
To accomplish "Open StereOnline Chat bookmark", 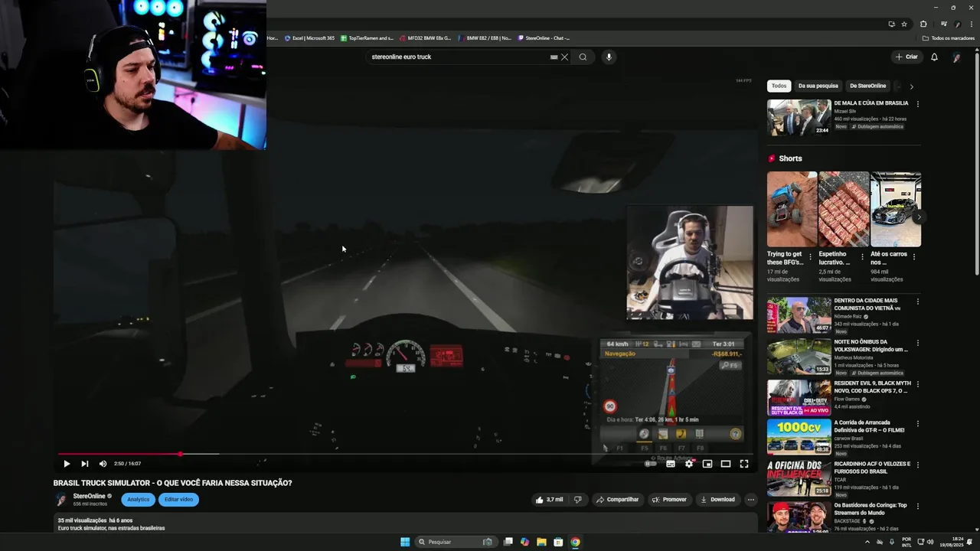I will coord(544,38).
